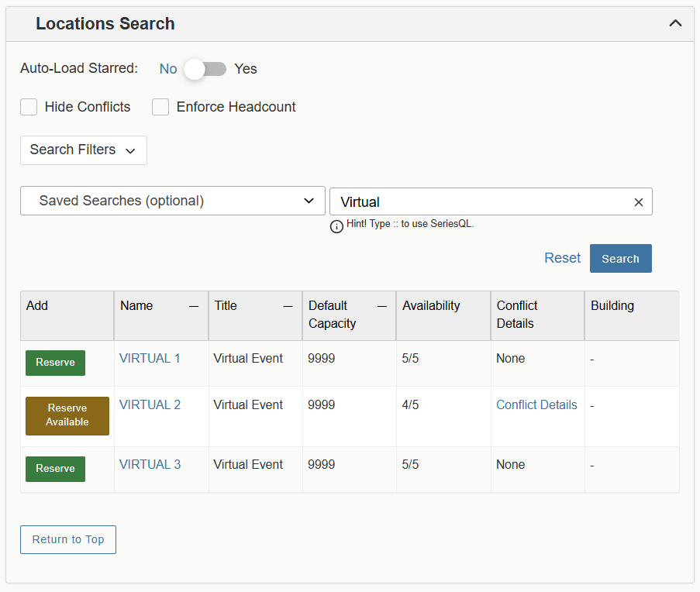The width and height of the screenshot is (700, 592).
Task: Enable the Enforce Headcount checkbox
Action: tap(160, 107)
